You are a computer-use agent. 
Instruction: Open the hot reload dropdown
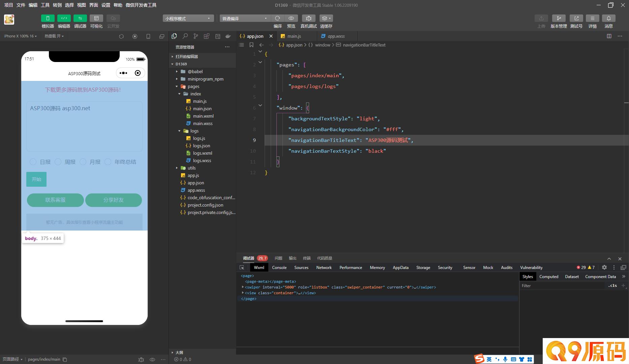point(54,36)
